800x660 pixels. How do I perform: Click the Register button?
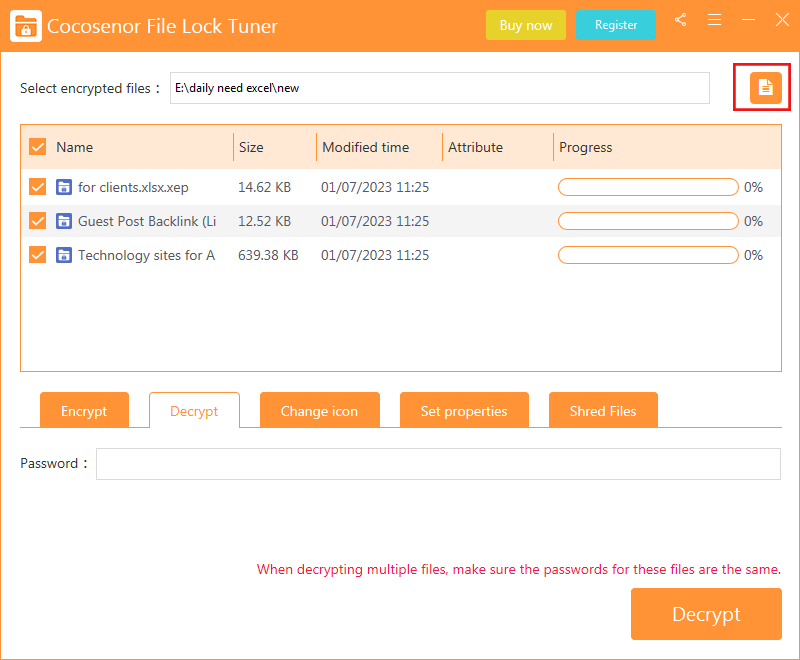click(616, 25)
